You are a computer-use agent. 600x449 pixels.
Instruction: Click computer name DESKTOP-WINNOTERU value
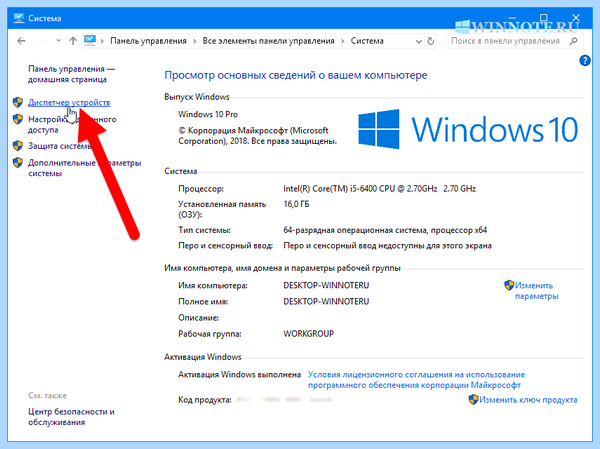click(326, 286)
